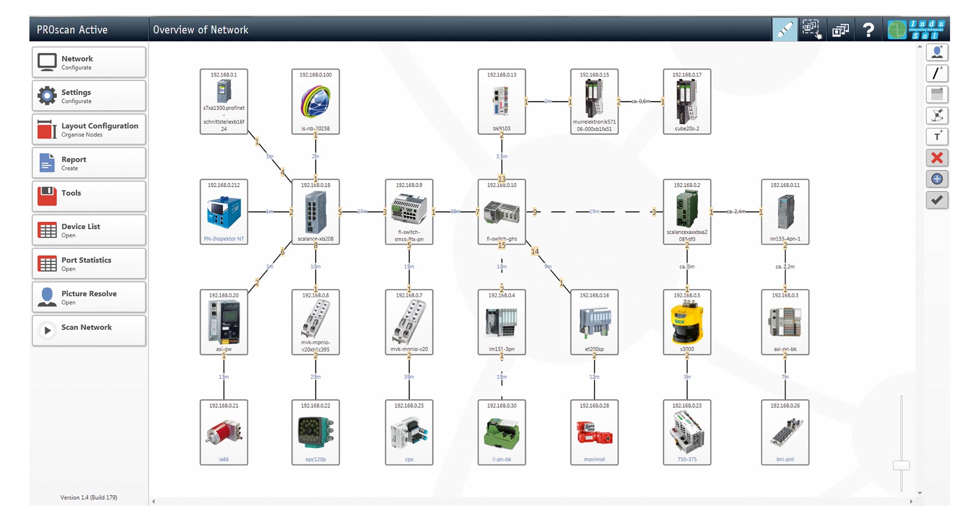Click the blue plus circle button
The image size is (980, 521).
click(x=936, y=179)
